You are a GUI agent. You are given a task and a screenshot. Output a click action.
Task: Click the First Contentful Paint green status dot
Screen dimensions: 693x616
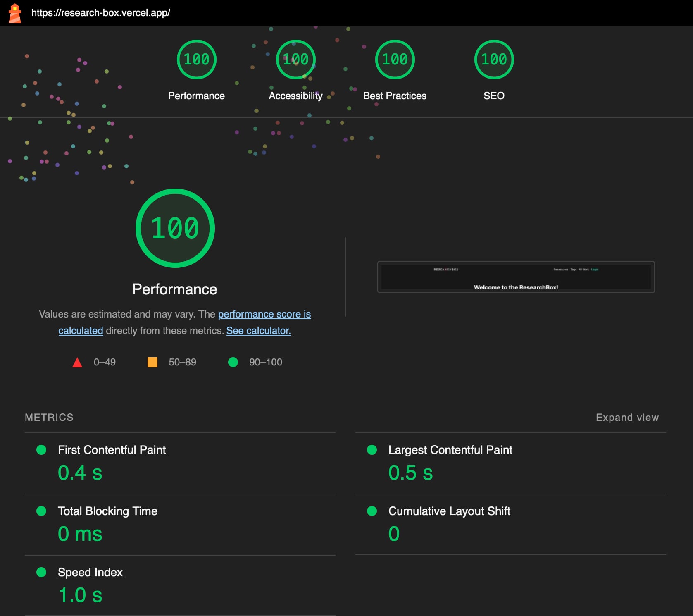(41, 450)
